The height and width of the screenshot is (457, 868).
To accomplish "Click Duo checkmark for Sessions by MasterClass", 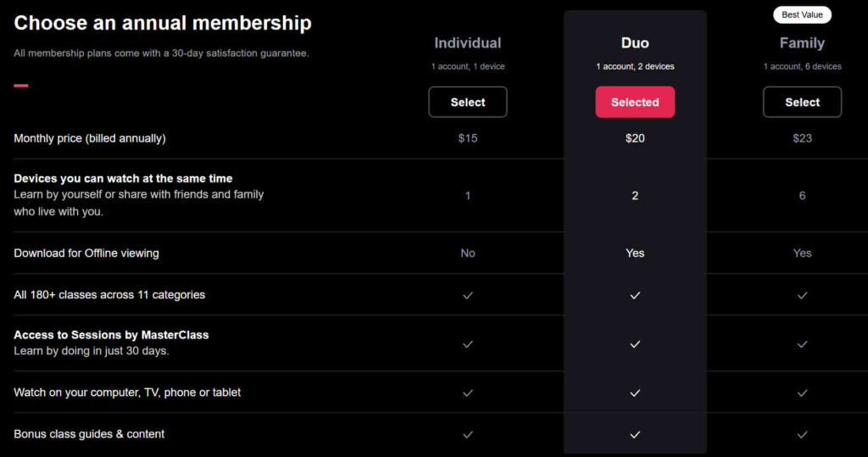I will point(635,344).
